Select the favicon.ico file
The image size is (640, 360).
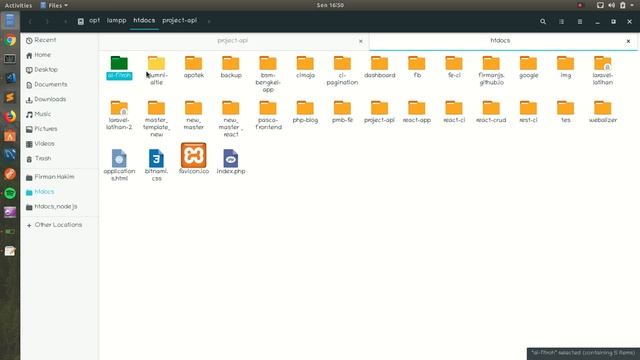coord(193,158)
